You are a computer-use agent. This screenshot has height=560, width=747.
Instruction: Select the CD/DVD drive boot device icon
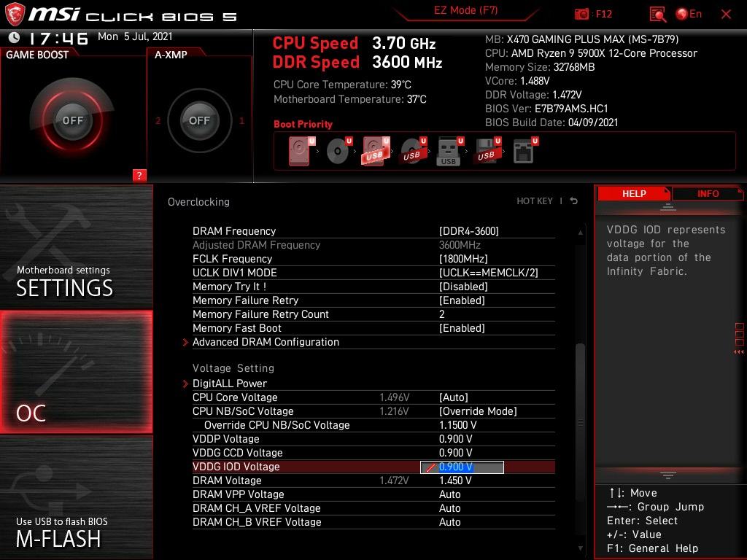(338, 151)
